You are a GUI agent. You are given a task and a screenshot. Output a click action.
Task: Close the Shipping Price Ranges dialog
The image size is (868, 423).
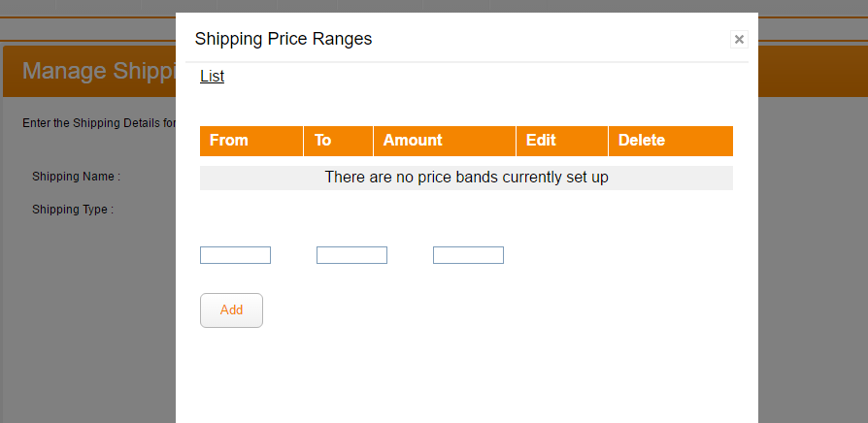[739, 40]
